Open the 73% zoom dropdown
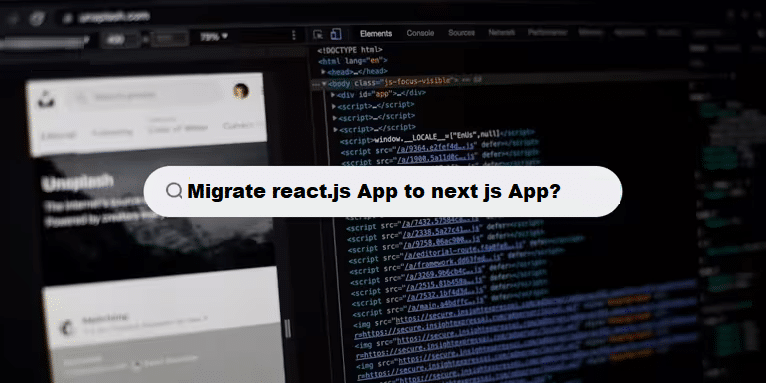Viewport: 766px width, 383px height. point(214,36)
